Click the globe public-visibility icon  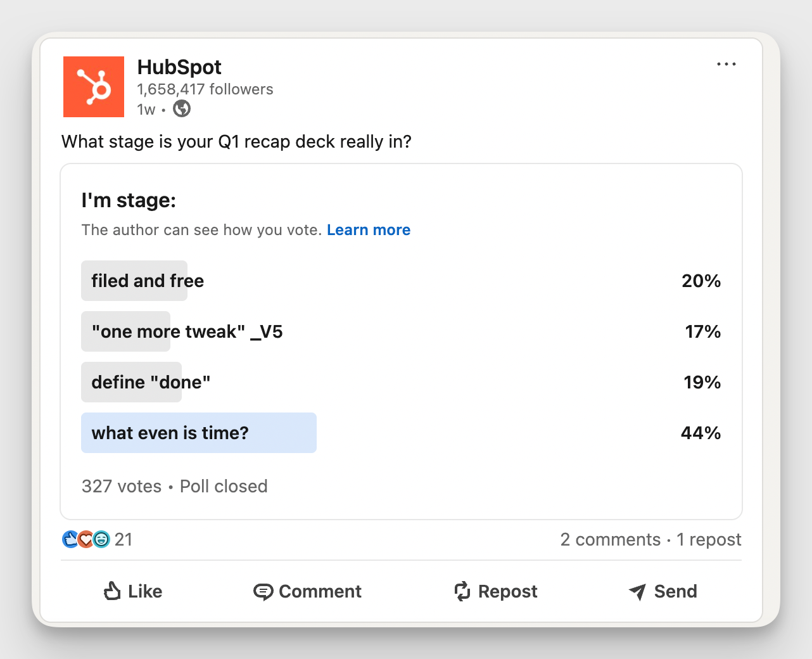pos(182,108)
